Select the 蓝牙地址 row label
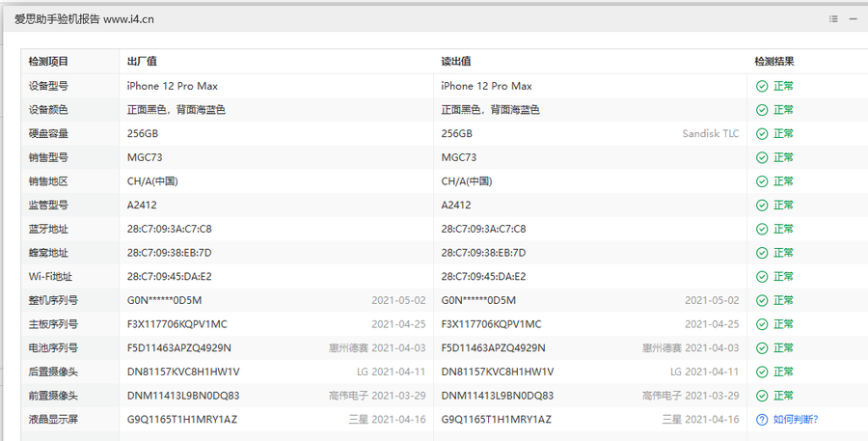Screen dimensions: 868x441 click(49, 229)
